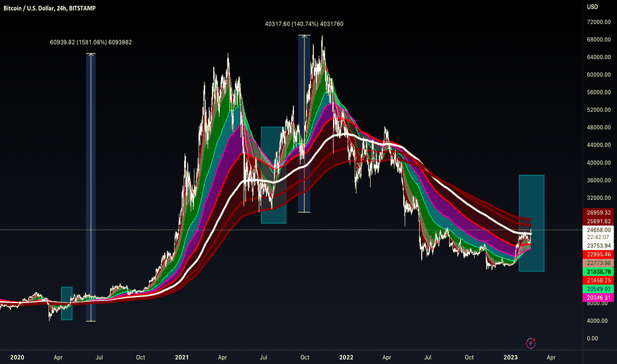Click the 22773.98 tan price tag
Image resolution: width=617 pixels, height=364 pixels.
click(x=598, y=263)
